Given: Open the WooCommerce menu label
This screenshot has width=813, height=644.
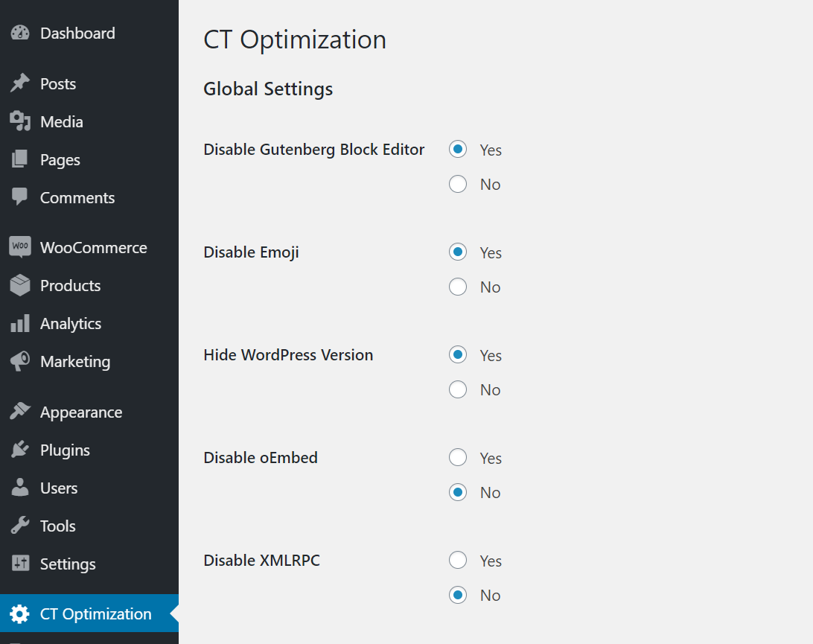Looking at the screenshot, I should click(94, 248).
